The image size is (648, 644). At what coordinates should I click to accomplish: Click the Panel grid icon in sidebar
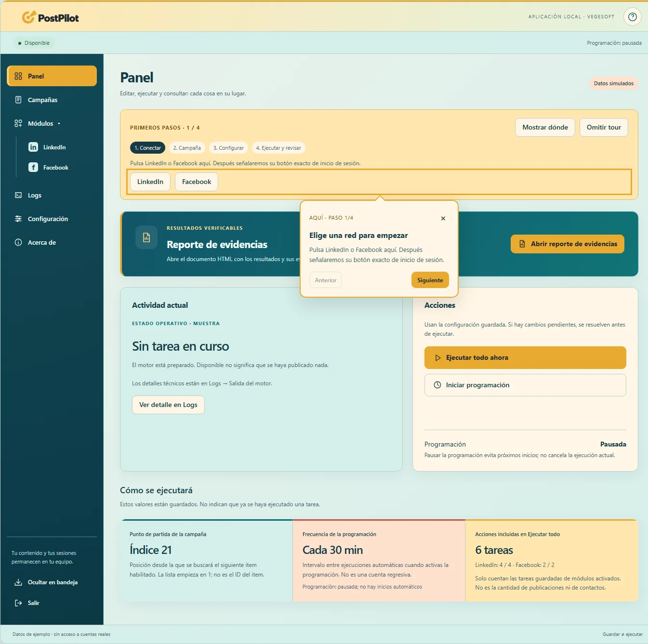pyautogui.click(x=18, y=76)
